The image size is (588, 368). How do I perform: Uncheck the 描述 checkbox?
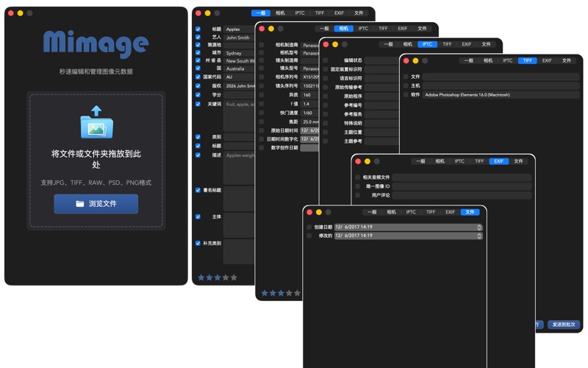point(198,155)
